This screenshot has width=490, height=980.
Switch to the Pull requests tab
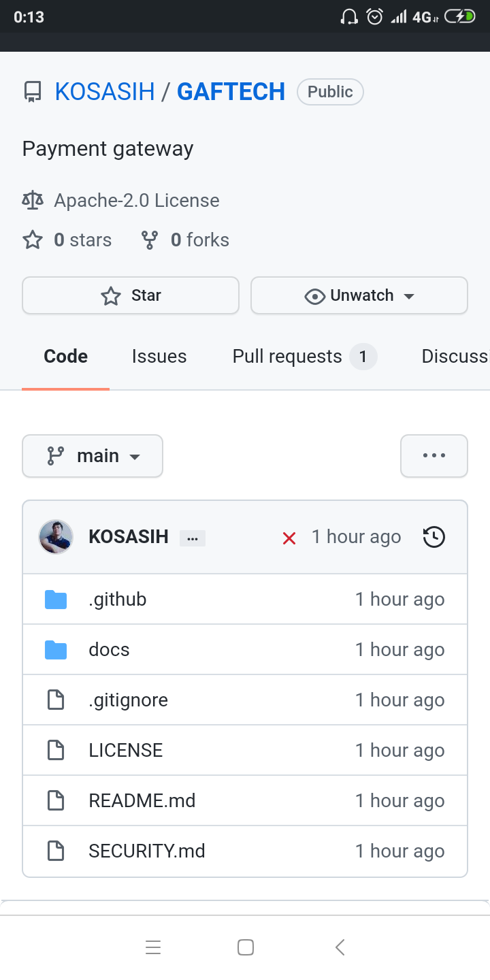coord(287,357)
